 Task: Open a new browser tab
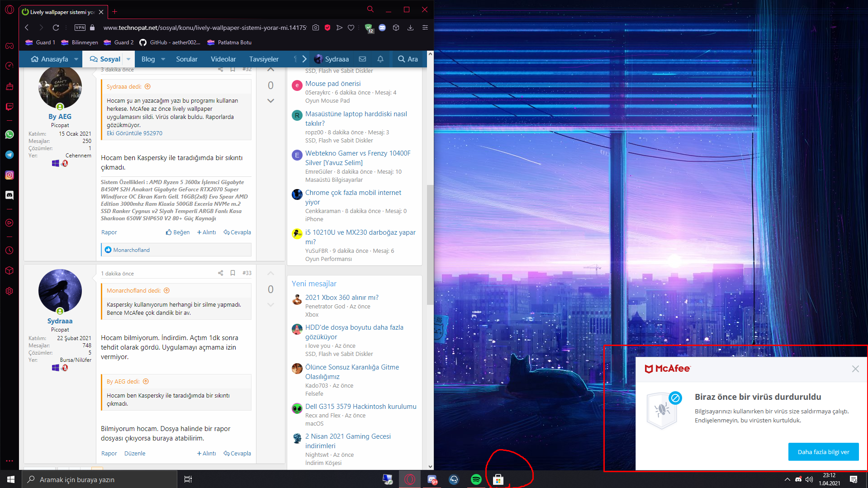coord(115,12)
